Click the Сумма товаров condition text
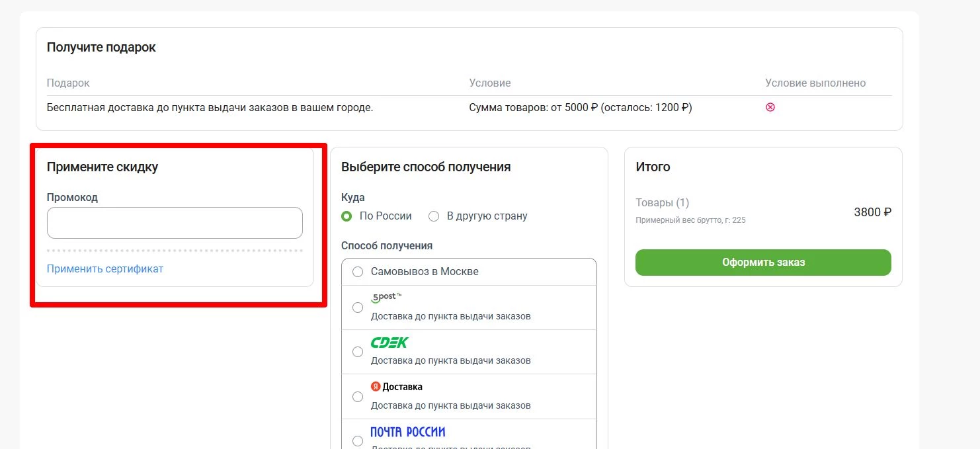Image resolution: width=980 pixels, height=449 pixels. tap(580, 107)
